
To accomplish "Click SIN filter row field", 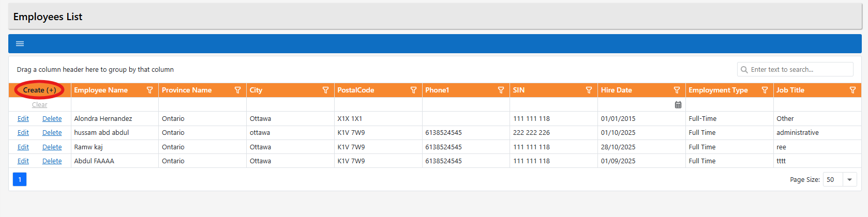I will (553, 104).
